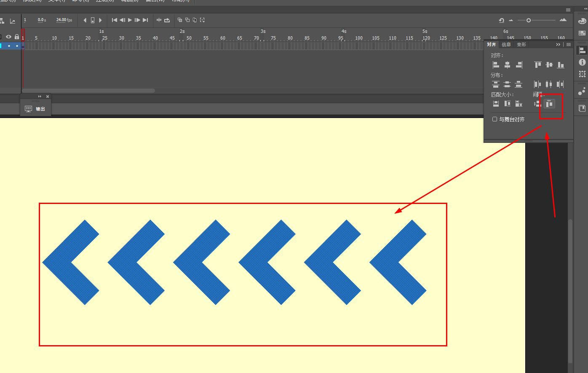The width and height of the screenshot is (588, 373).
Task: Open the bubbles dock panel icon
Action: click(x=582, y=91)
